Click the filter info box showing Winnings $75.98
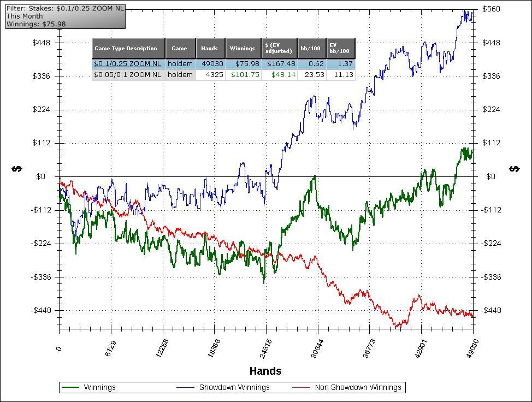 coord(66,16)
